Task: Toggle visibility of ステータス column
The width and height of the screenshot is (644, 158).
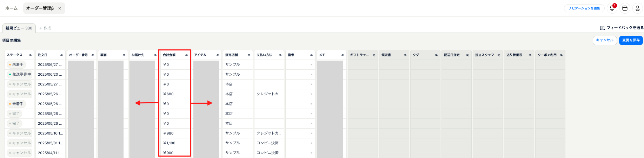Action: [30, 55]
